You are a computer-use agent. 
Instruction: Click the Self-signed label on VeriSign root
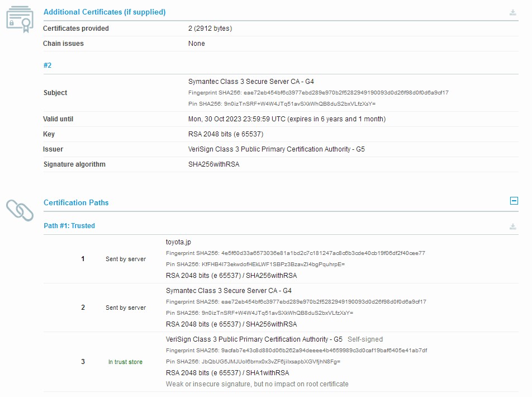coord(365,339)
